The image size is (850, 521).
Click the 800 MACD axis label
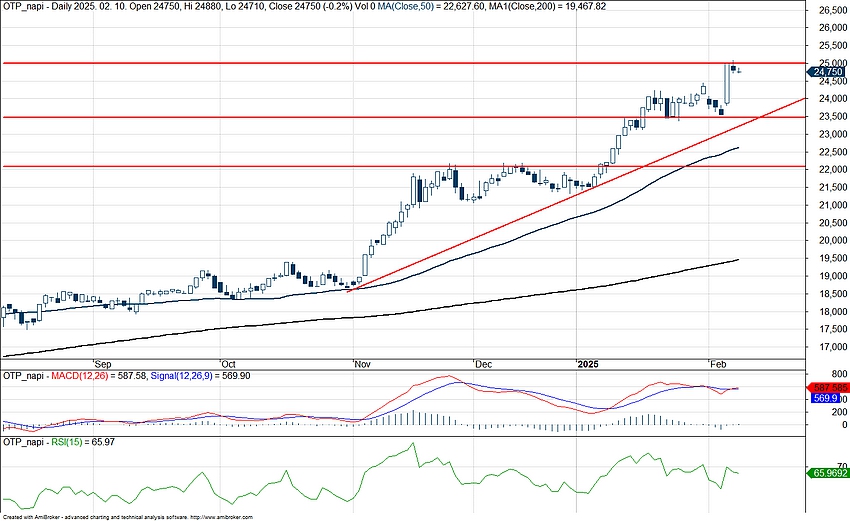840,374
